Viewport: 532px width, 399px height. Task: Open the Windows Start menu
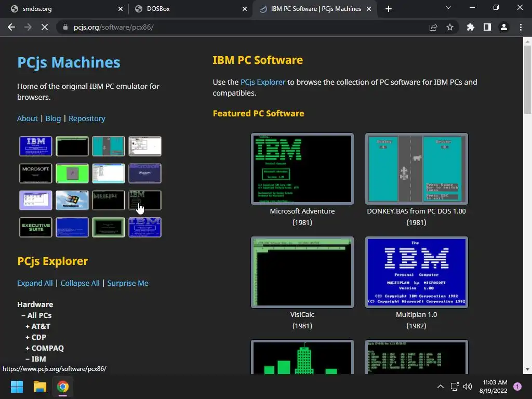pyautogui.click(x=17, y=387)
